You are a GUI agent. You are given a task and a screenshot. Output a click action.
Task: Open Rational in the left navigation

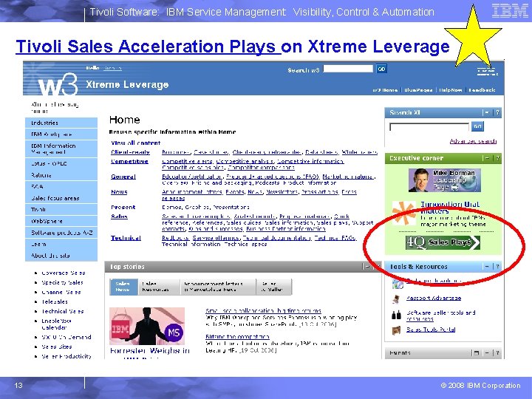[x=61, y=175]
